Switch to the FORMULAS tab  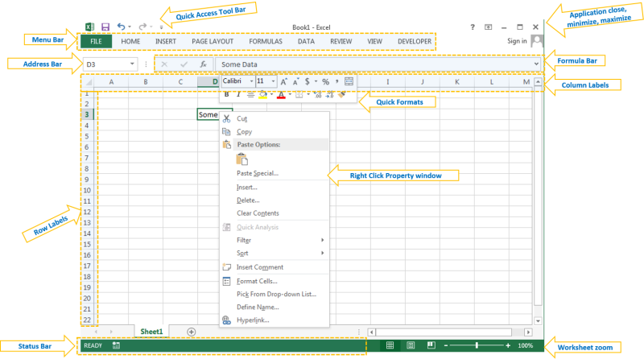coord(266,42)
